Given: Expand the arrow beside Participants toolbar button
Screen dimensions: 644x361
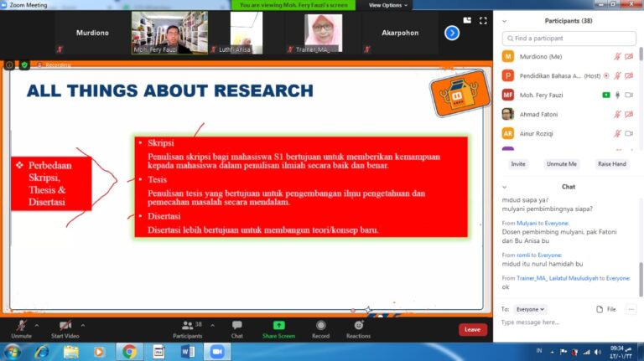Looking at the screenshot, I should (x=212, y=325).
